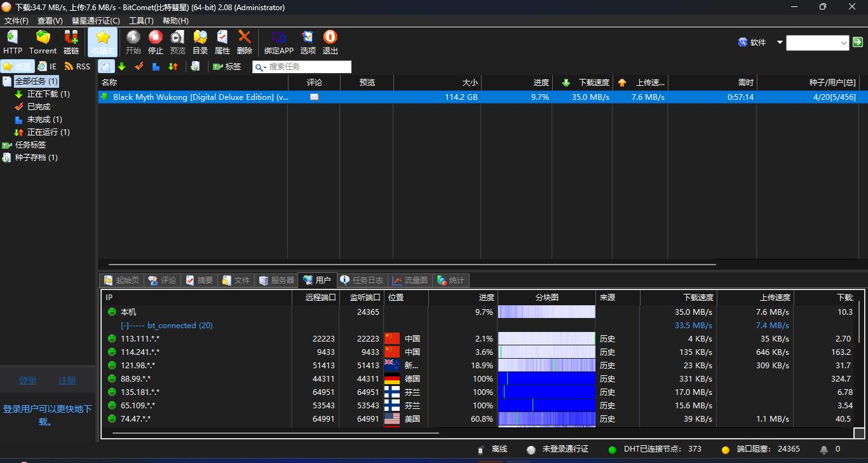Click the 开始 start task icon
868x463 pixels.
(133, 42)
